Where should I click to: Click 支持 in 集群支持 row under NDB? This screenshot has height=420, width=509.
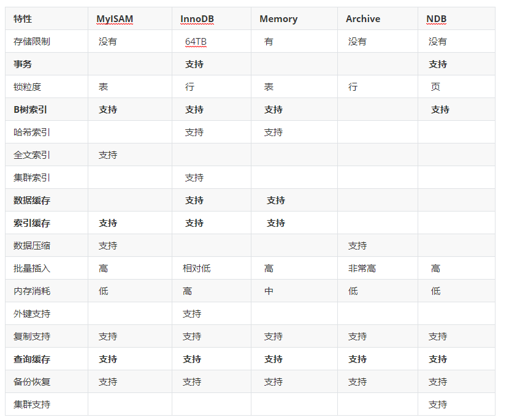[438, 405]
